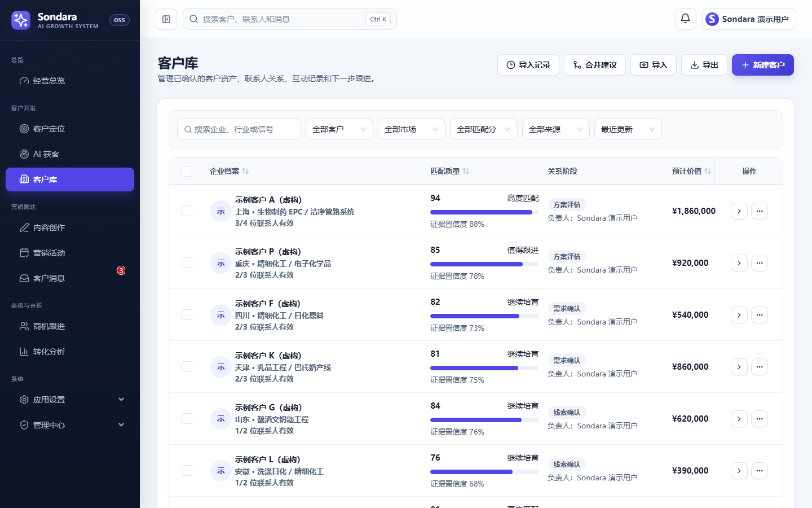This screenshot has width=812, height=508.
Task: Select checkbox for 示例客户 G row
Action: tap(187, 419)
